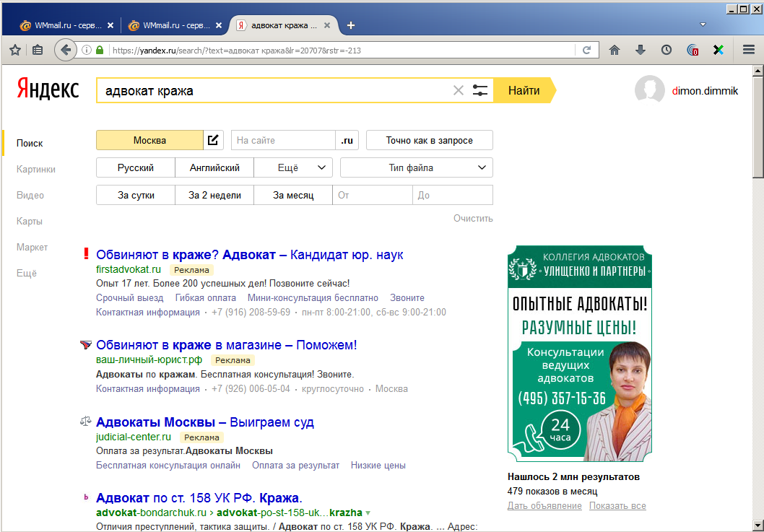The height and width of the screenshot is (532, 764).
Task: Toggle the Английский language filter
Action: pos(214,167)
